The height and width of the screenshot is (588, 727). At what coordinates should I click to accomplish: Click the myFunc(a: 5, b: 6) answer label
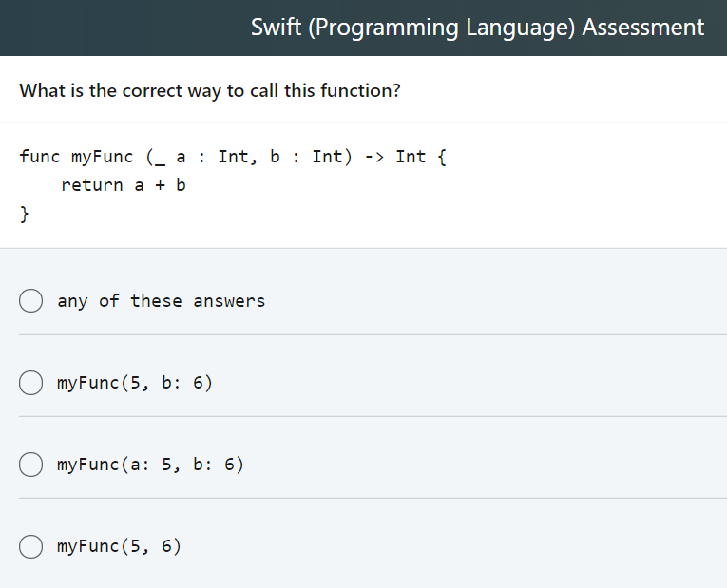coord(150,465)
